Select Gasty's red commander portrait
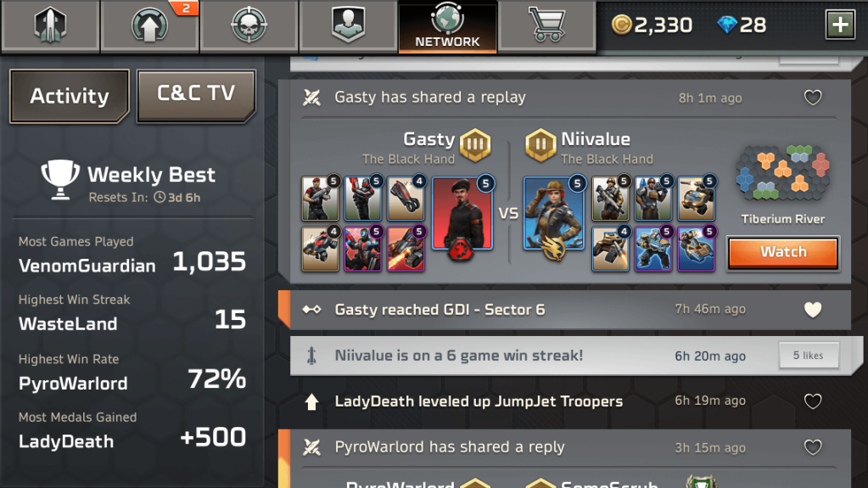Viewport: 868px width, 488px height. click(462, 216)
